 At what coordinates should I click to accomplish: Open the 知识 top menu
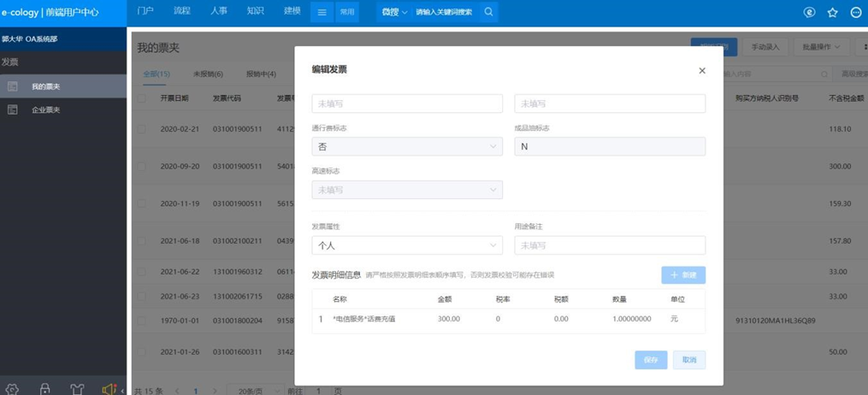coord(255,10)
